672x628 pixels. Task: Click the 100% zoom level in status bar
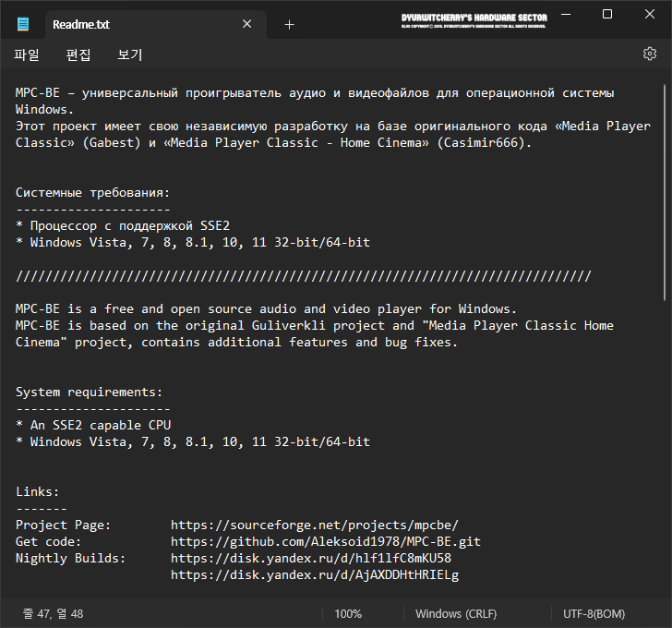[x=348, y=614]
